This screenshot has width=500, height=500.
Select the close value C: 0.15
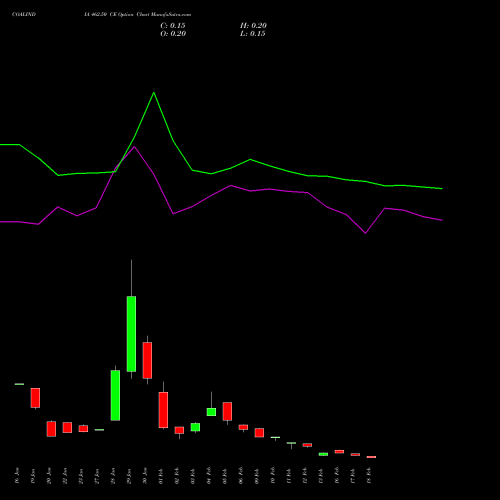click(173, 26)
